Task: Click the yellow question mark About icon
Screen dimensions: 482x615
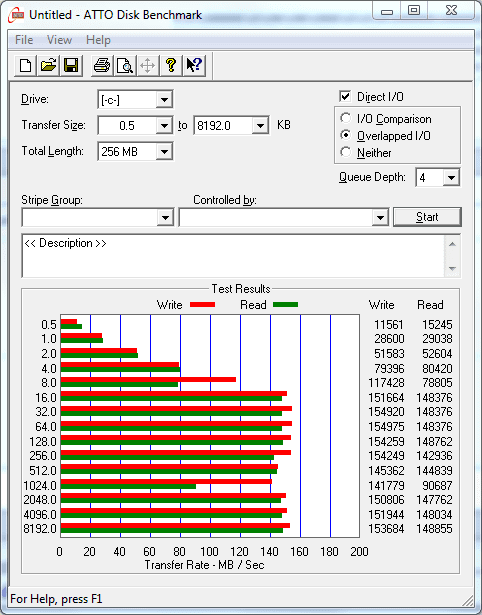Action: point(171,65)
